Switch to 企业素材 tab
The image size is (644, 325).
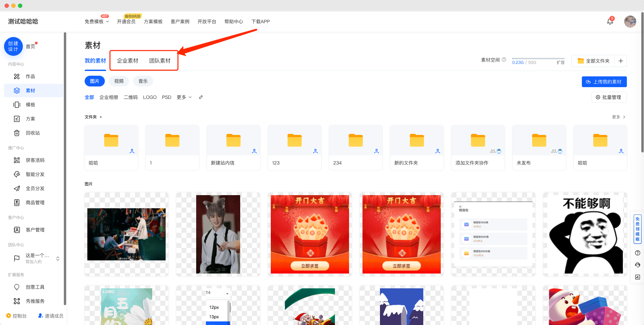[128, 61]
